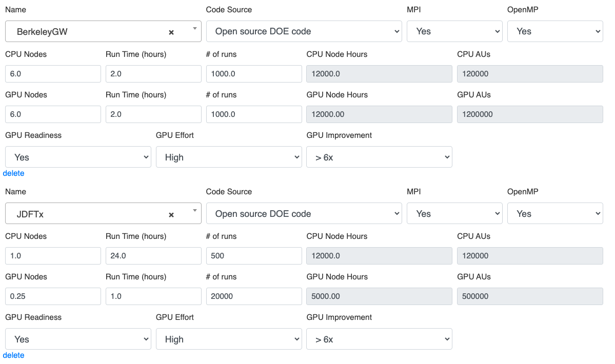Open the OpenMP dropdown for JDFTx
615x364 pixels.
pos(554,214)
